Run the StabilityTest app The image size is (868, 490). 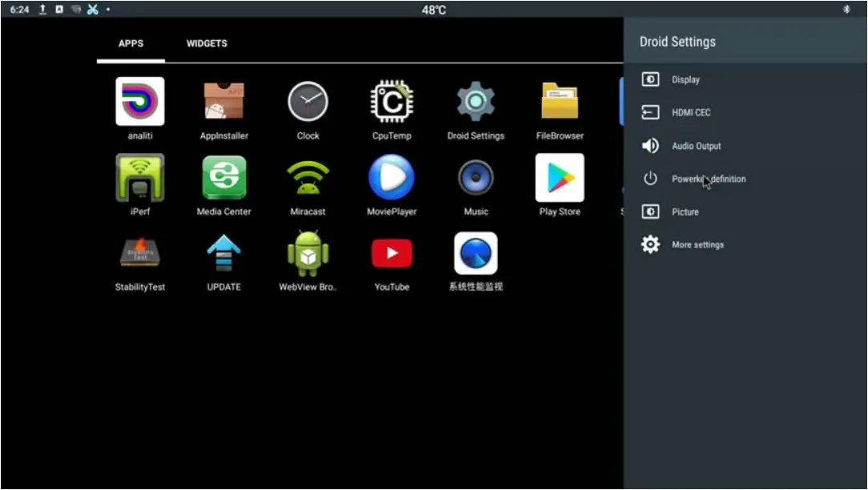click(x=139, y=252)
